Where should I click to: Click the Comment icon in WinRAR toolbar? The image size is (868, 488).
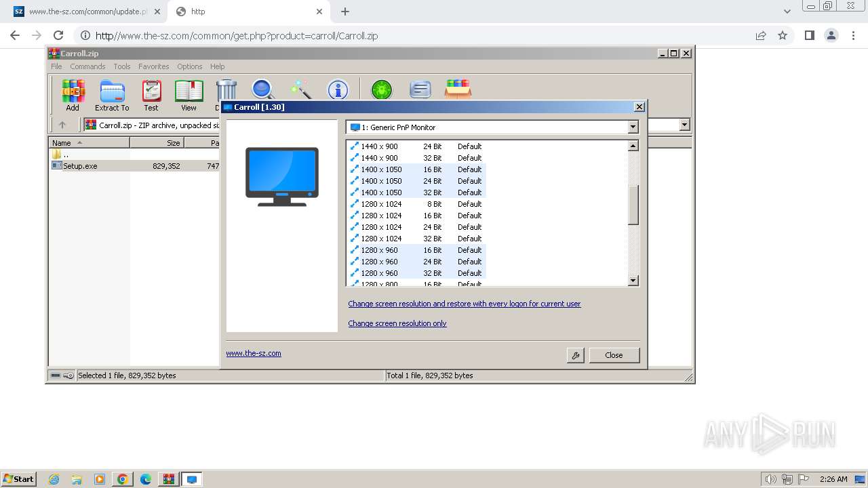coord(420,89)
